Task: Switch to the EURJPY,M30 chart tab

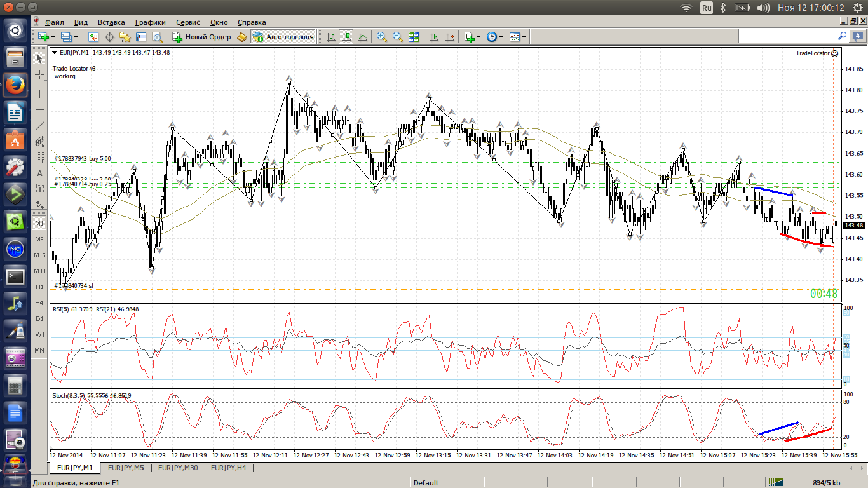Action: point(178,468)
